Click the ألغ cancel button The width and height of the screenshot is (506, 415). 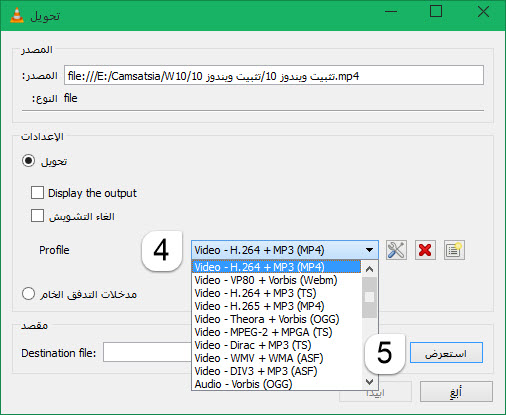tap(456, 392)
